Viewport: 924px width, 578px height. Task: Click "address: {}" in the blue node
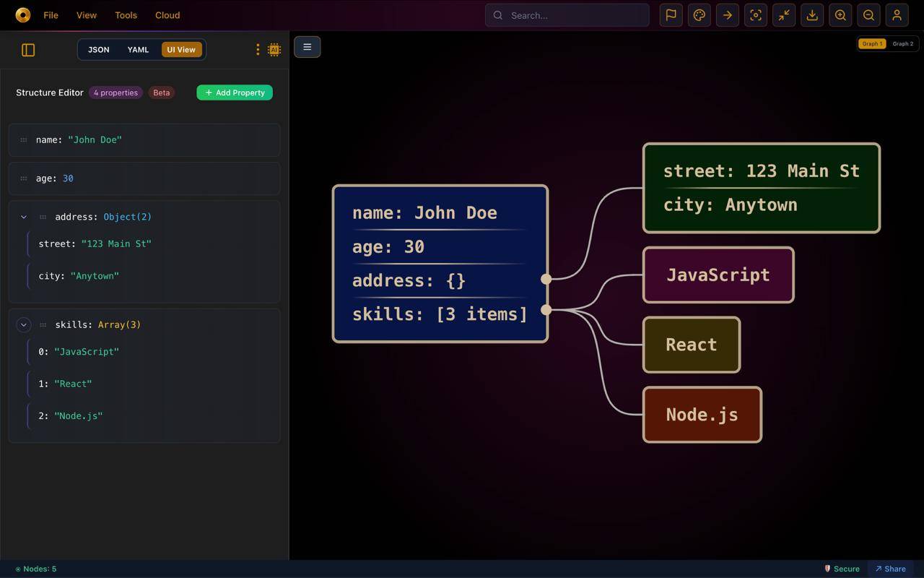pos(409,280)
